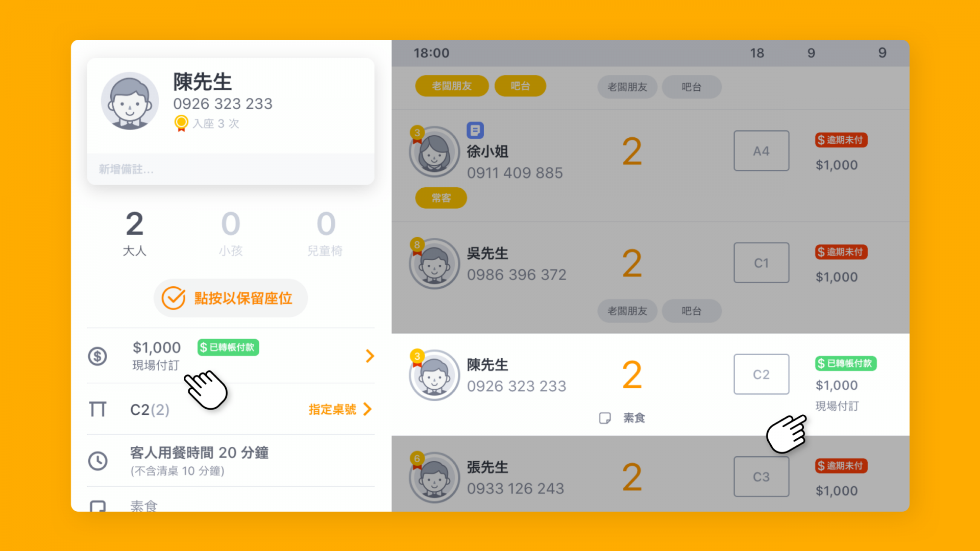Toggle the 點按以保留座位 check button

pyautogui.click(x=231, y=298)
